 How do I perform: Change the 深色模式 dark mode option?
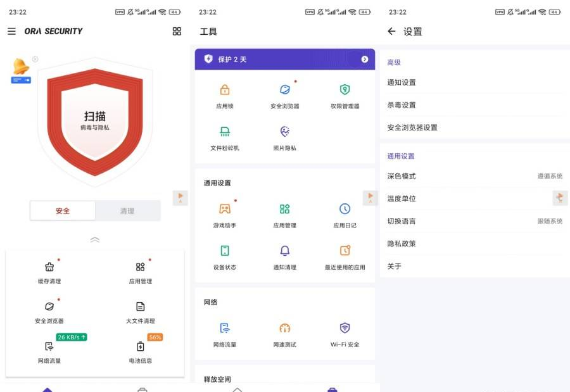pyautogui.click(x=475, y=176)
